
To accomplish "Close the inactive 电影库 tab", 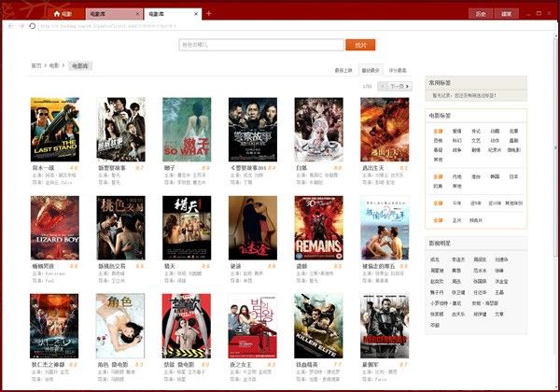I will [x=137, y=14].
